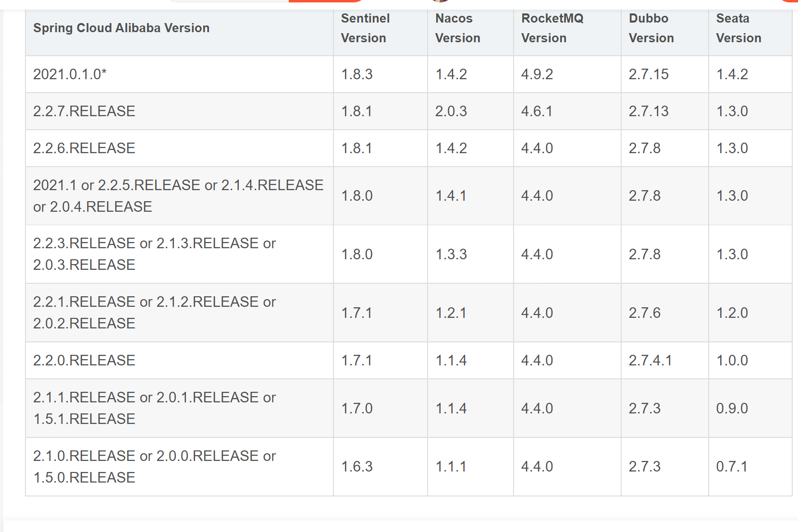Select Seata 1.4.2 in the 2021.0.1.0* row
This screenshot has height=532, width=798.
pos(750,74)
